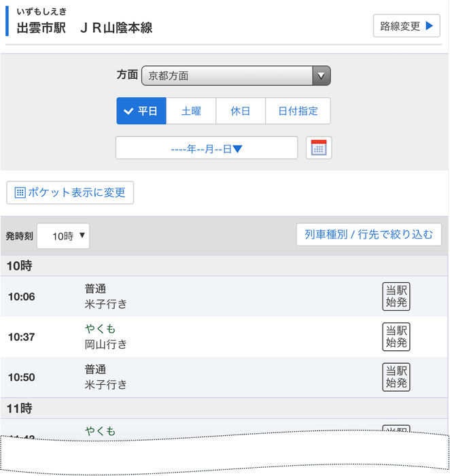
Task: Choose the 日付指定 date option
Action: [x=298, y=111]
